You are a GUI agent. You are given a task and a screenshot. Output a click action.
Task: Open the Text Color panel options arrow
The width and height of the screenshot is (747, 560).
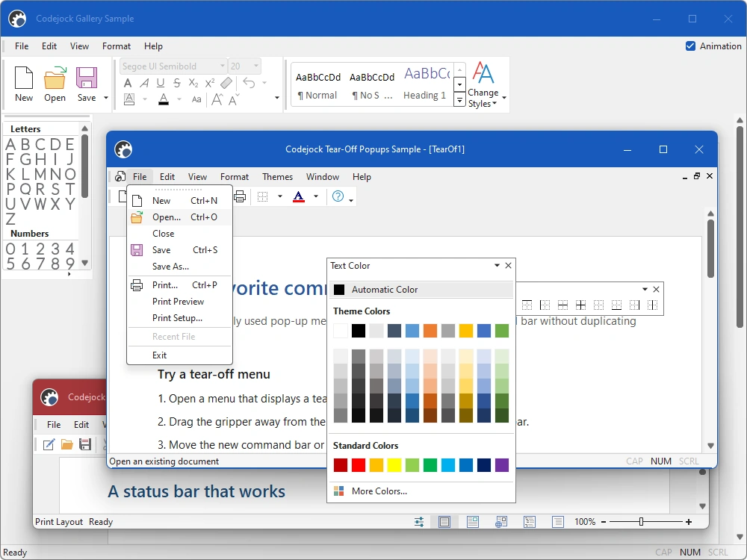coord(497,265)
